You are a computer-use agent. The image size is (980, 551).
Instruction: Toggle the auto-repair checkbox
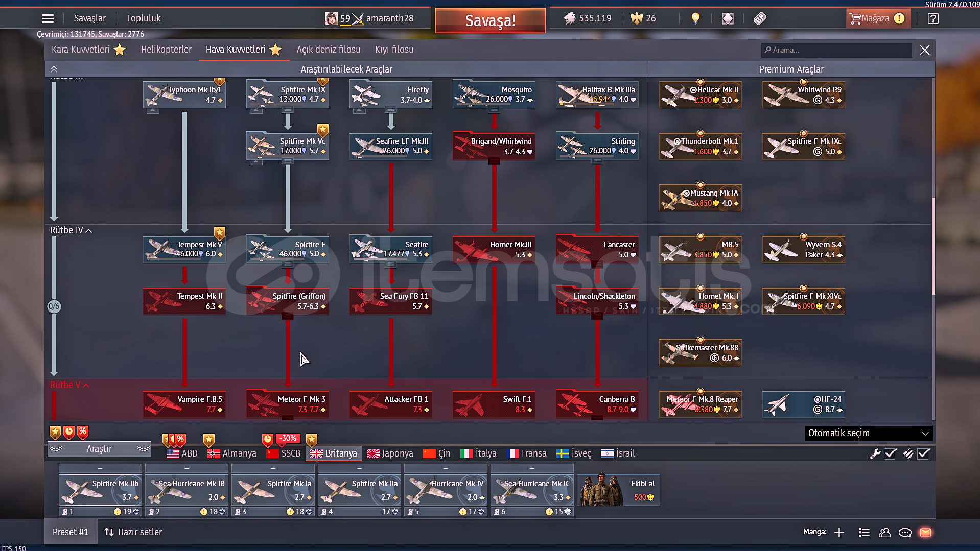click(x=891, y=453)
